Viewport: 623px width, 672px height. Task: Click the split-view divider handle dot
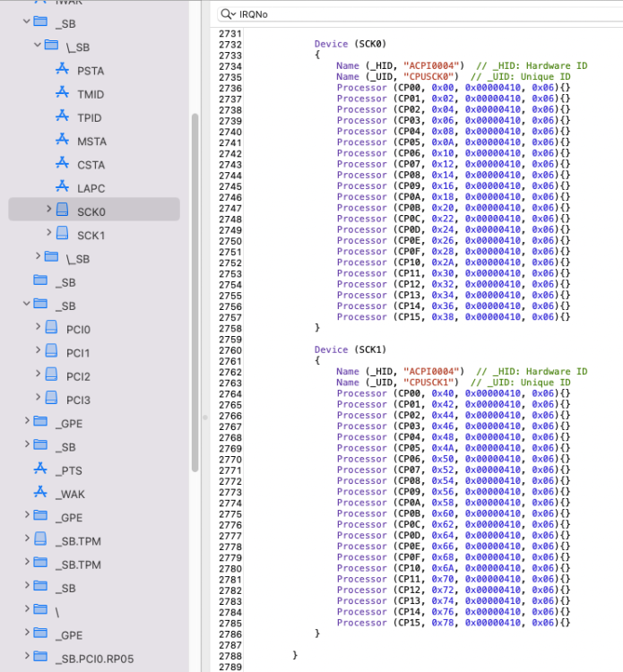[205, 418]
